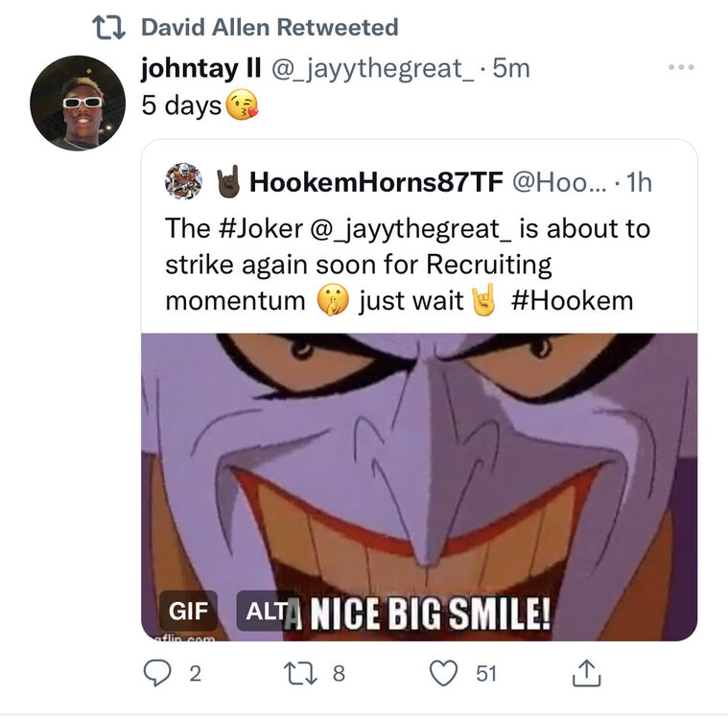Open the three-dot more options menu
The height and width of the screenshot is (719, 728).
[680, 68]
